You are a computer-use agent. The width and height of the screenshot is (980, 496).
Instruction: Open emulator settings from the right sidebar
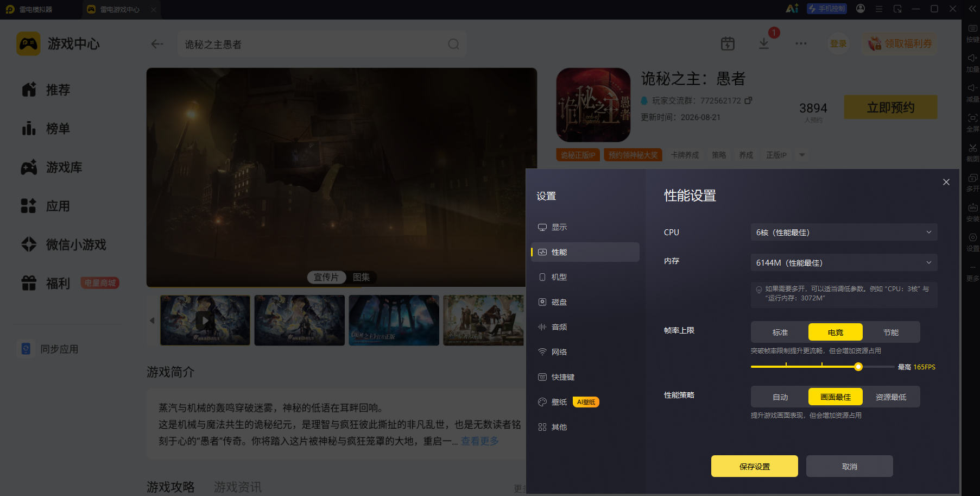pos(972,242)
